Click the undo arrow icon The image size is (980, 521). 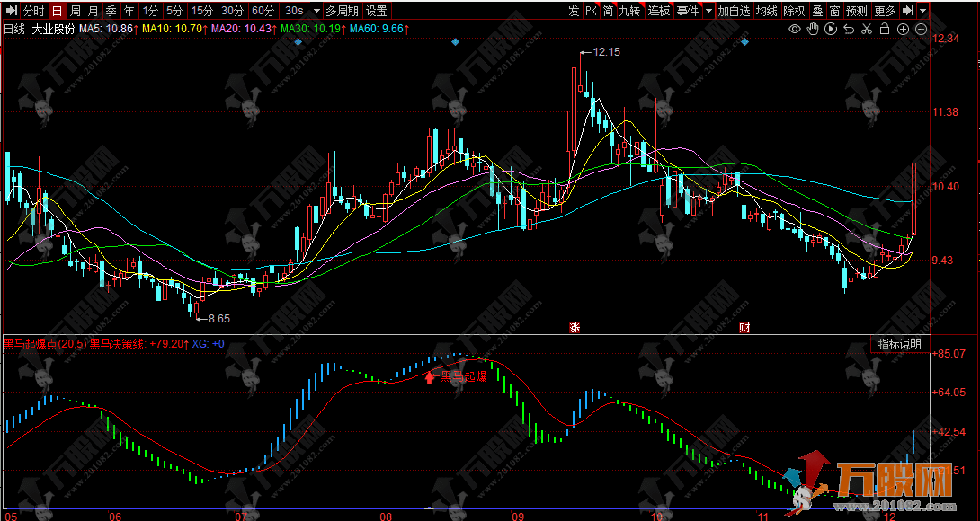(849, 30)
